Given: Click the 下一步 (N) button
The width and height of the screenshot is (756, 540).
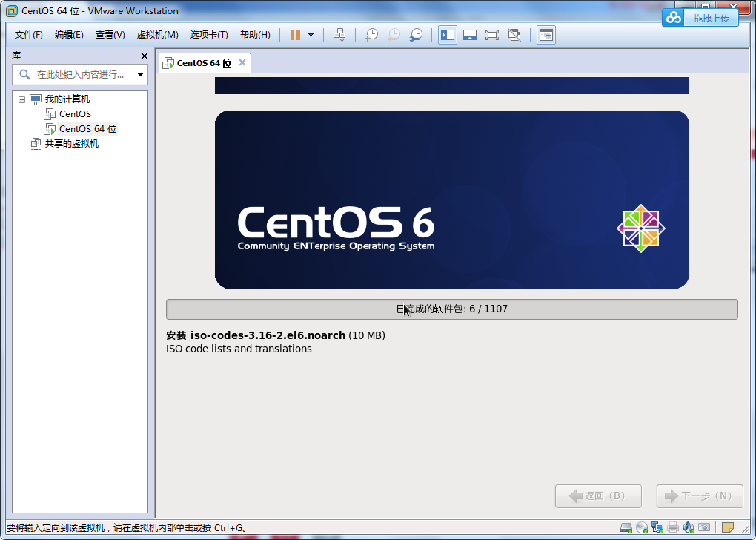Looking at the screenshot, I should 700,495.
